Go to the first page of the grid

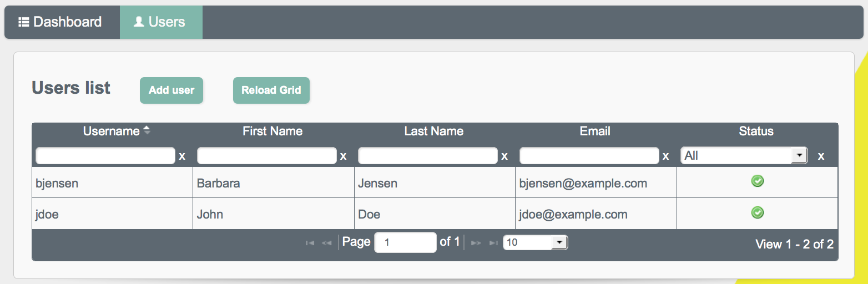point(310,243)
